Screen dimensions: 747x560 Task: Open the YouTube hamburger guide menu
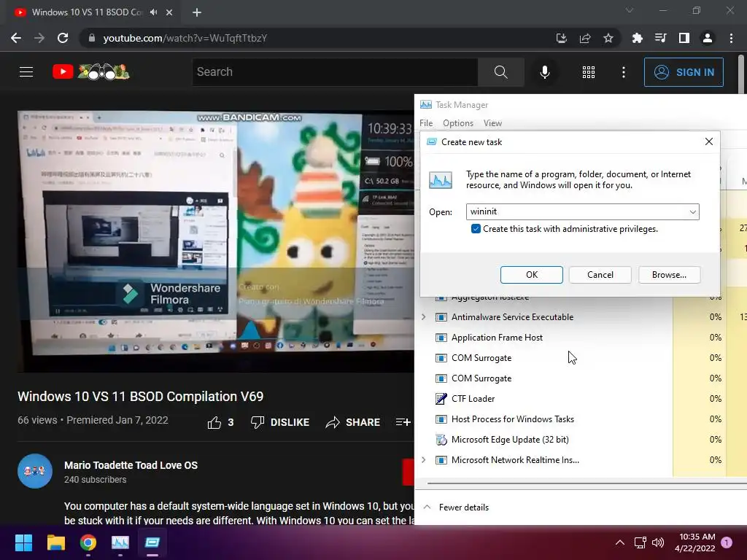click(x=26, y=72)
